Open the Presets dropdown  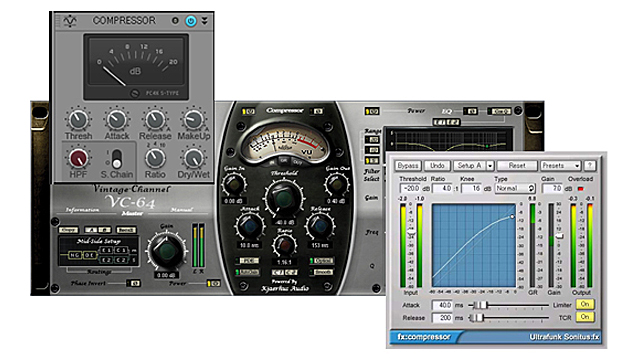560,165
